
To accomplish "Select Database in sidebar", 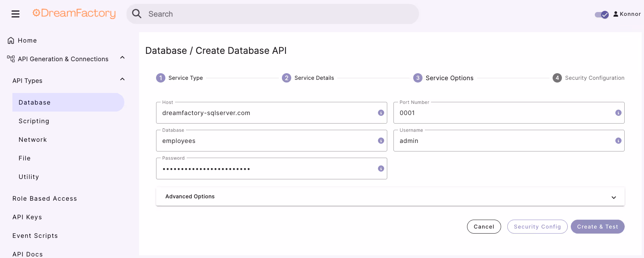I will coord(68,102).
